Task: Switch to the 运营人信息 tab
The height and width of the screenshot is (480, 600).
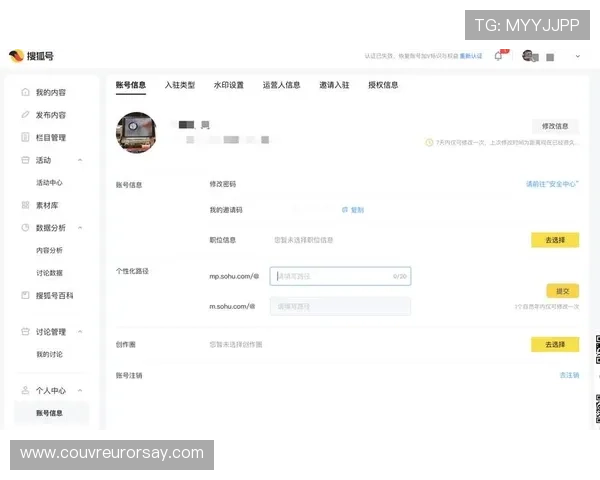Action: tap(281, 85)
